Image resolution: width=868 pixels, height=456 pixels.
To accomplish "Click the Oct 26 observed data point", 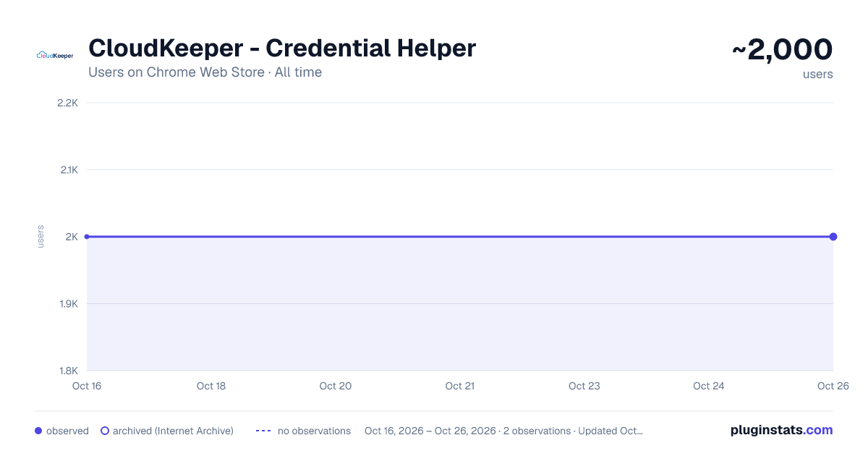I will [x=833, y=237].
